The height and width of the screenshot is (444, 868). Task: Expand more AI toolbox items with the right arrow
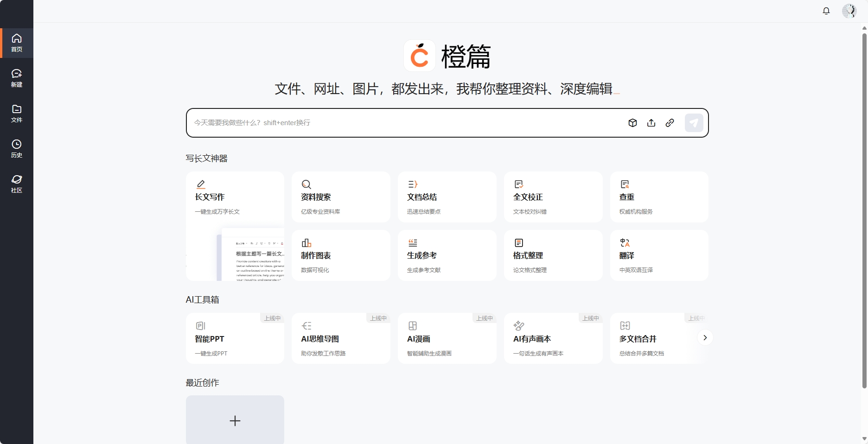pyautogui.click(x=705, y=338)
